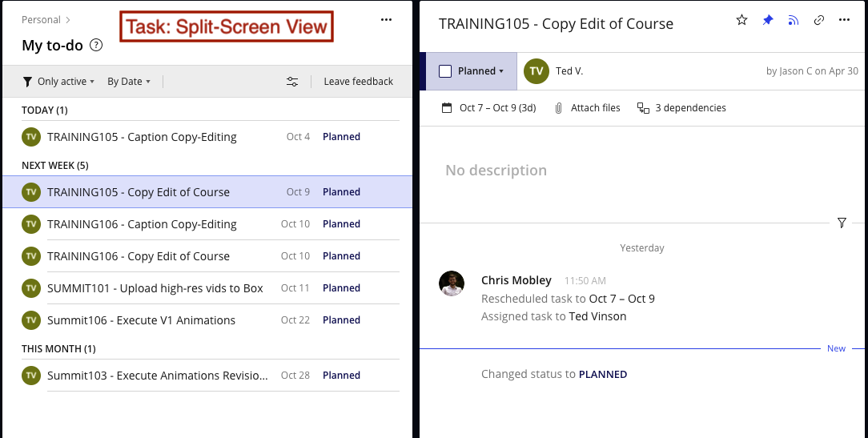Viewport: 868px width, 438px height.
Task: Click Planned status on Oct 4 row
Action: click(342, 137)
